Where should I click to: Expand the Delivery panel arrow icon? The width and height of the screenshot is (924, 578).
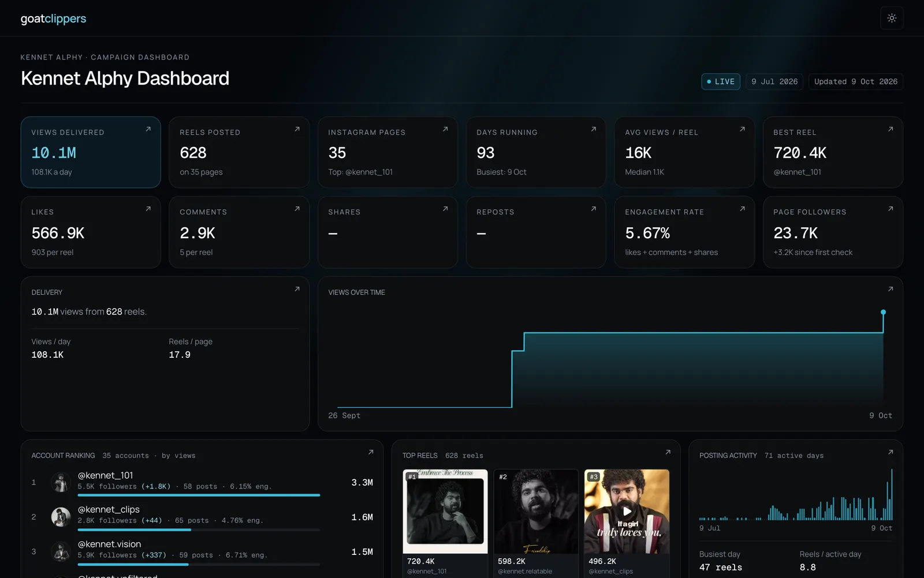[297, 290]
